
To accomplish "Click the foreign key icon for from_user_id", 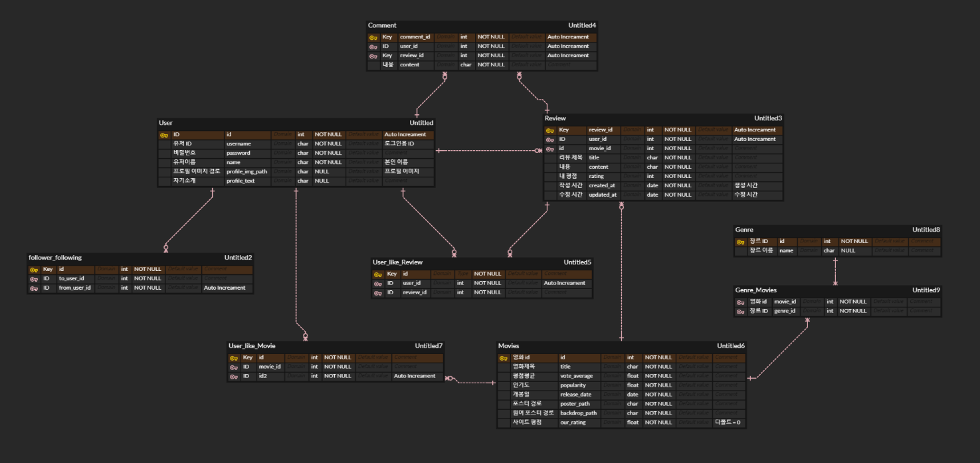I will pyautogui.click(x=34, y=288).
